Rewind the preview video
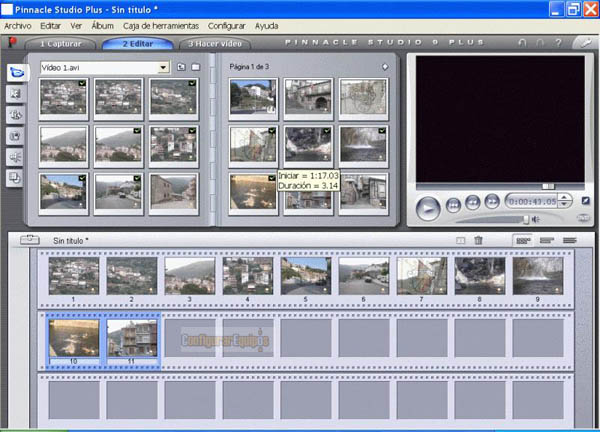 473,202
